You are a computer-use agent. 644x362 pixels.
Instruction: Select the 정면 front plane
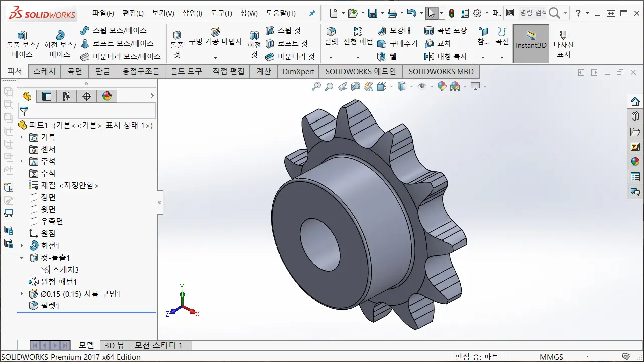pos(43,197)
